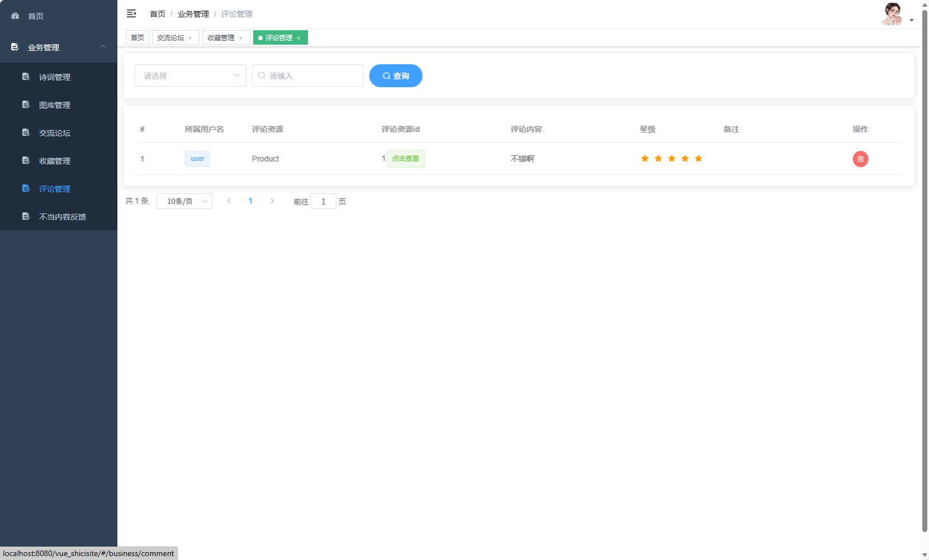Go to next page arrow
929x560 pixels.
coord(272,201)
